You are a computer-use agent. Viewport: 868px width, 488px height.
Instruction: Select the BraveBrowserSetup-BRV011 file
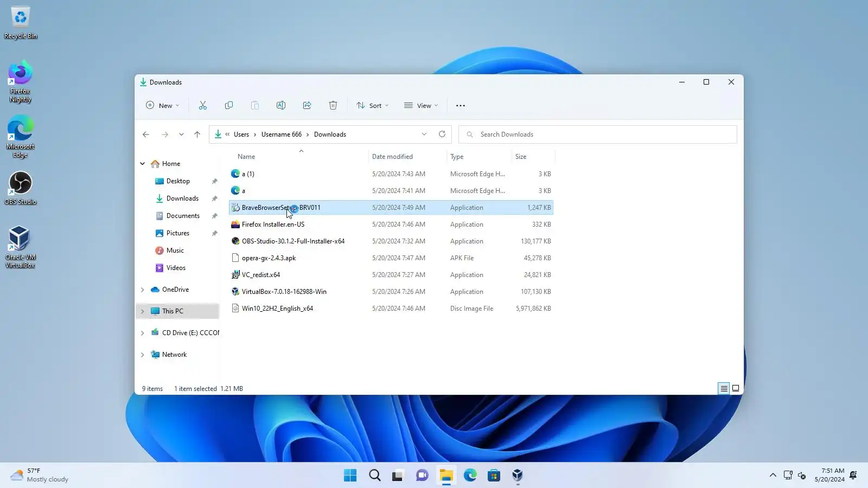[x=391, y=208]
